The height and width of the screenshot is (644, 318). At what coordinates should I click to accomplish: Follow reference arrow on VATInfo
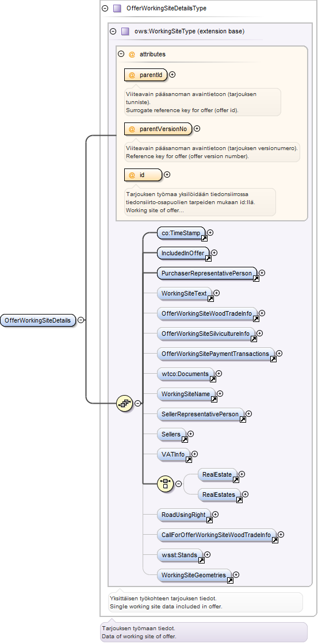click(x=189, y=459)
